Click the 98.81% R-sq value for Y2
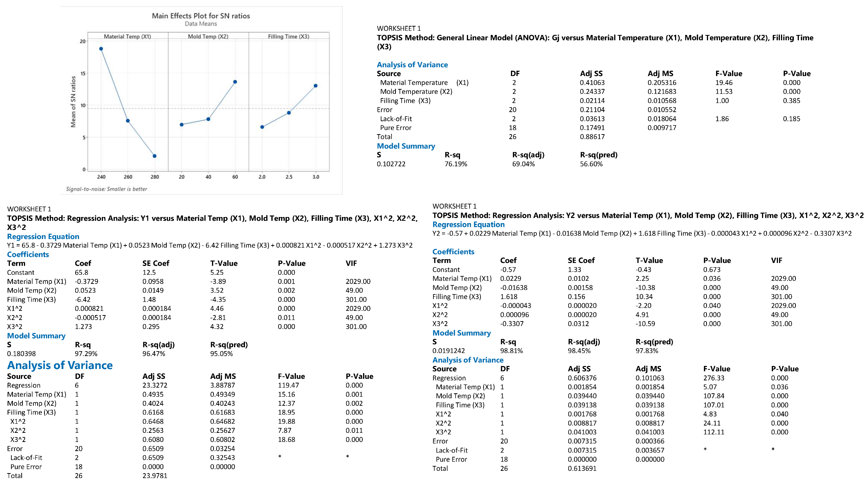 pos(511,351)
